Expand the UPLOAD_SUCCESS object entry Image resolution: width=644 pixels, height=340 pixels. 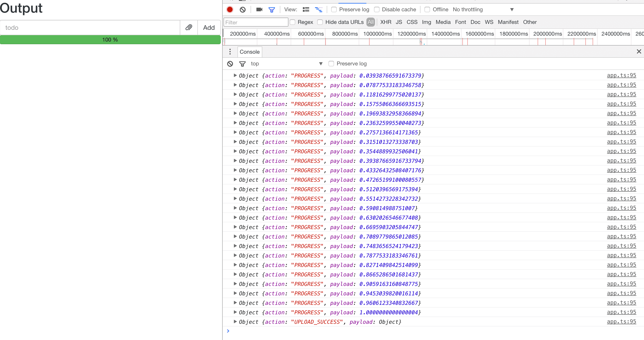click(x=235, y=322)
